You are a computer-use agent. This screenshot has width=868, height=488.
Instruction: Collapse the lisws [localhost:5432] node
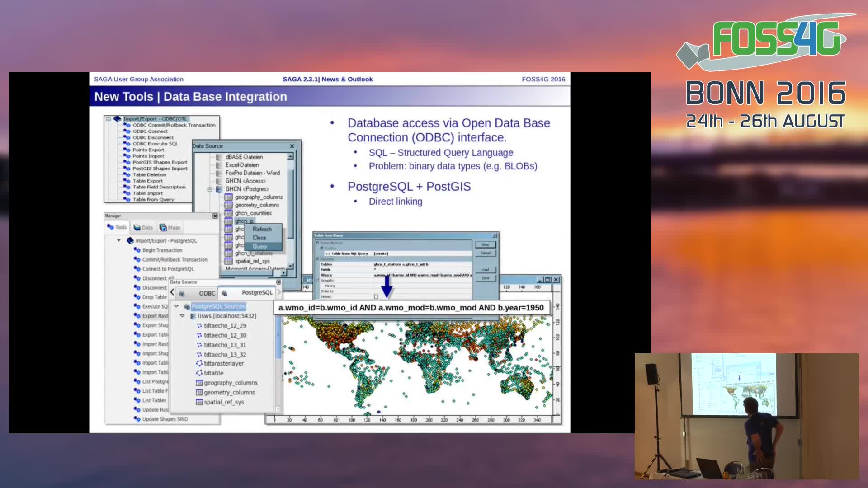pos(182,316)
